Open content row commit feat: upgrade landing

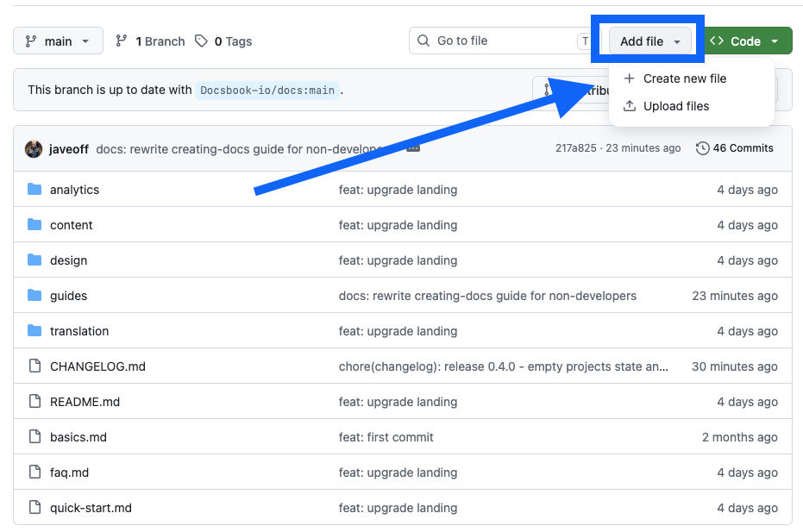(x=398, y=225)
